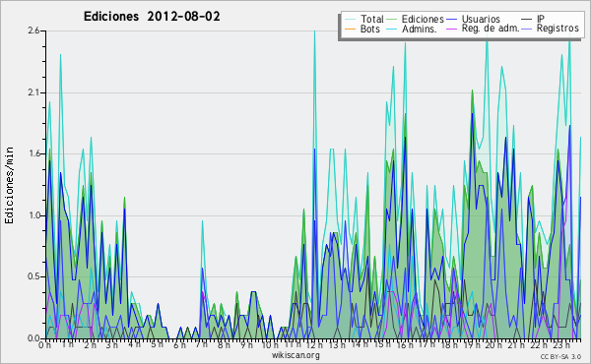The height and width of the screenshot is (364, 591).
Task: Click the Bots legend orange line
Action: pyautogui.click(x=350, y=29)
